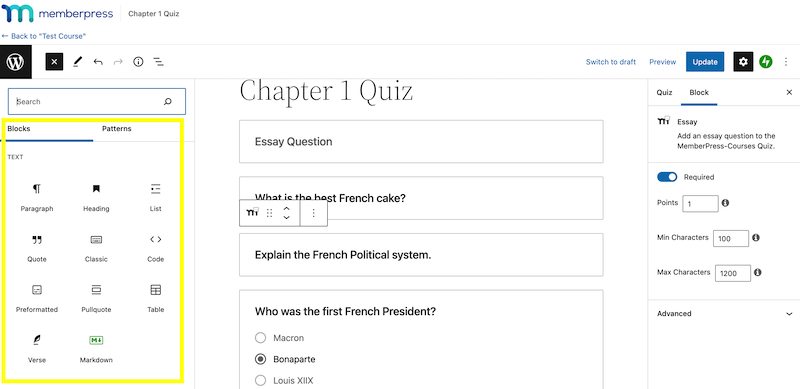The width and height of the screenshot is (800, 389).
Task: Open the List View outline icon
Action: (x=159, y=62)
